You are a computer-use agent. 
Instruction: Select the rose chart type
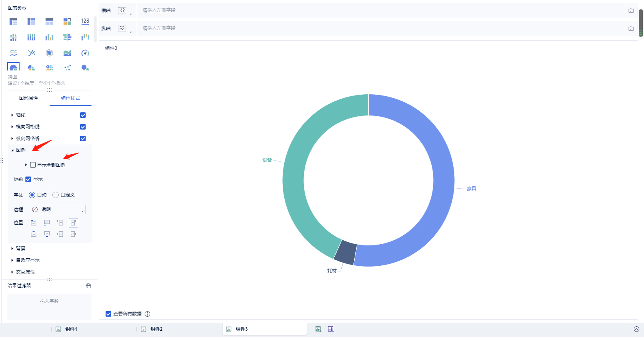point(31,68)
